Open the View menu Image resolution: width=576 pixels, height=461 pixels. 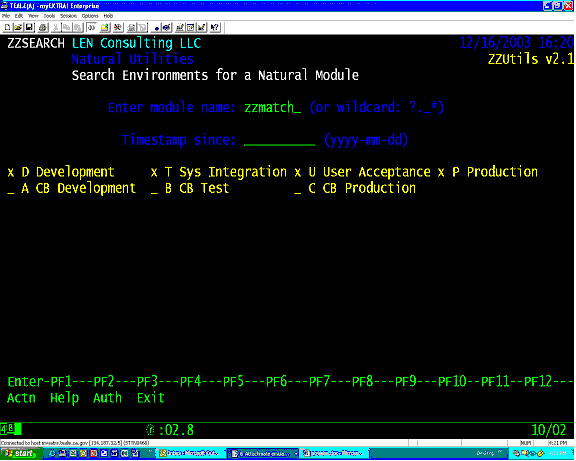(33, 16)
